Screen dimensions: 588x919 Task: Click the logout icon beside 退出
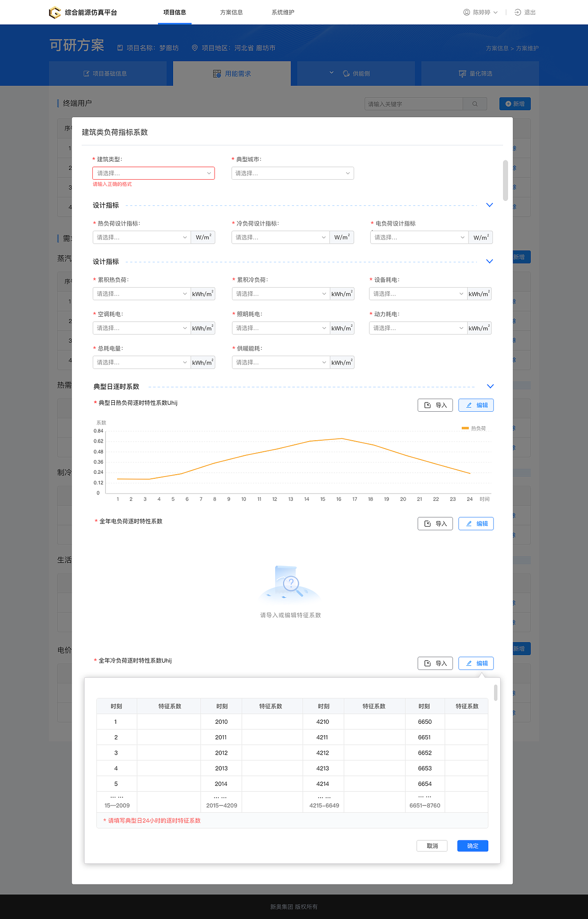coord(518,12)
